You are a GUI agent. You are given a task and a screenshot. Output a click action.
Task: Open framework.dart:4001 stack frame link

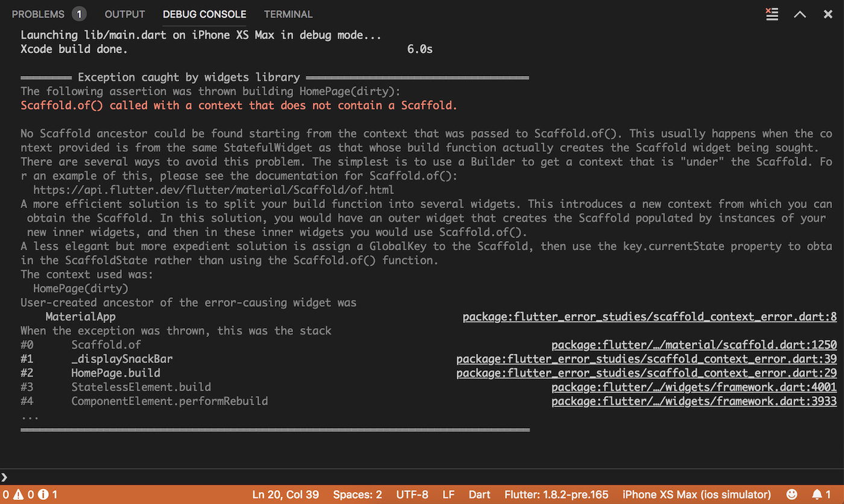694,387
